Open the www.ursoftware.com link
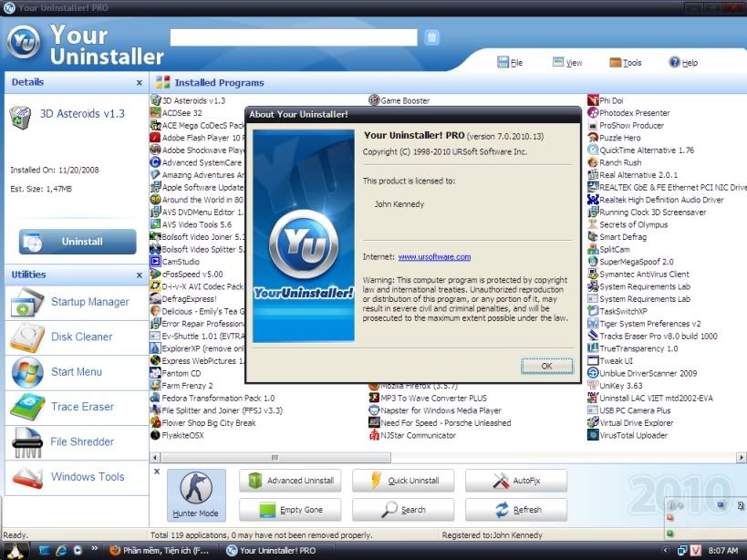The image size is (747, 560). (x=434, y=256)
